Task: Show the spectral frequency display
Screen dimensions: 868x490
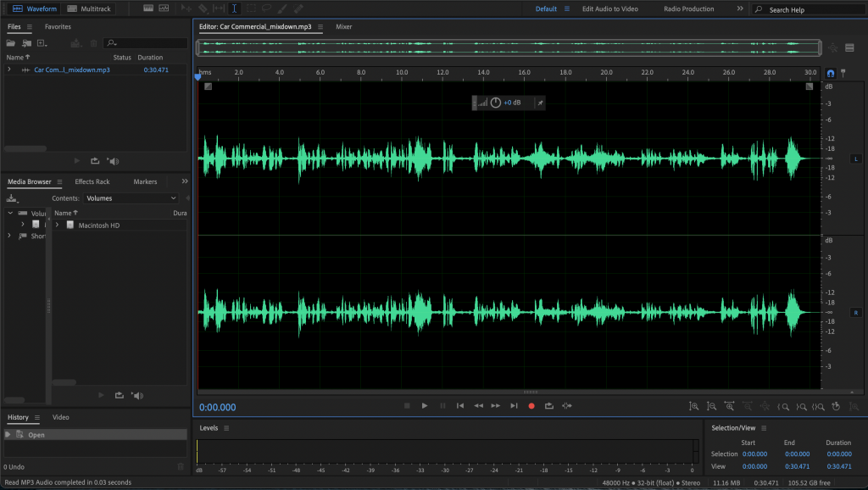Action: point(148,8)
